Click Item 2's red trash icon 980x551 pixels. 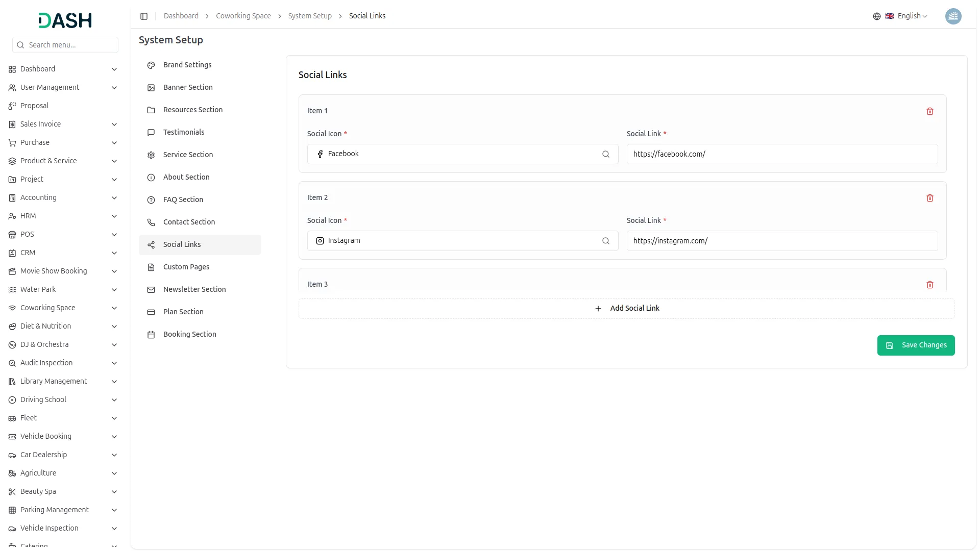coord(929,198)
